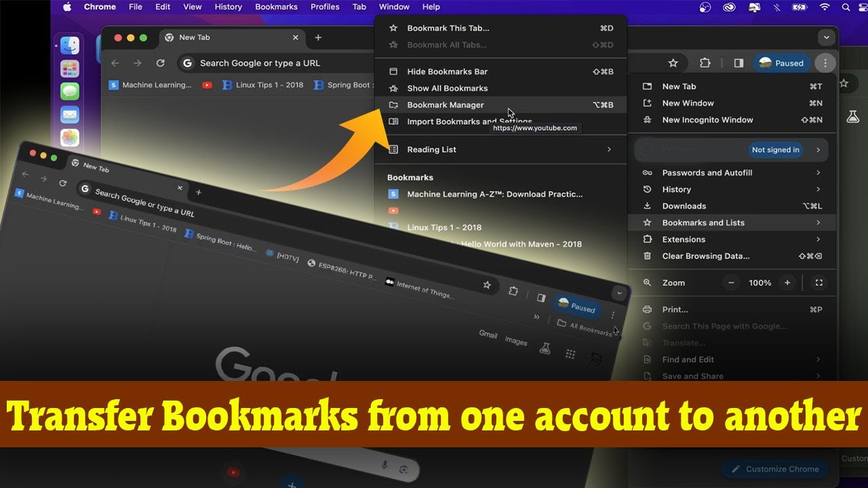Click the back arrow in the main window
The image size is (868, 488).
(x=115, y=63)
